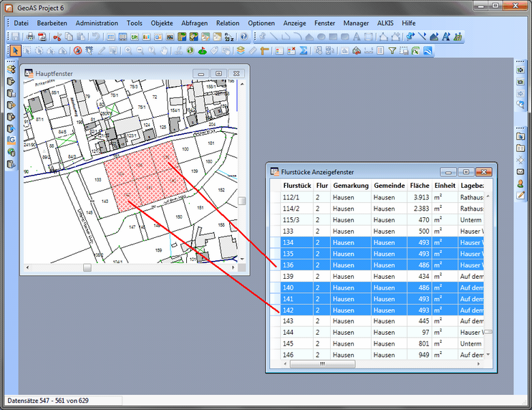
Task: Toggle row selector for Flurstück 143
Action: tap(276, 321)
